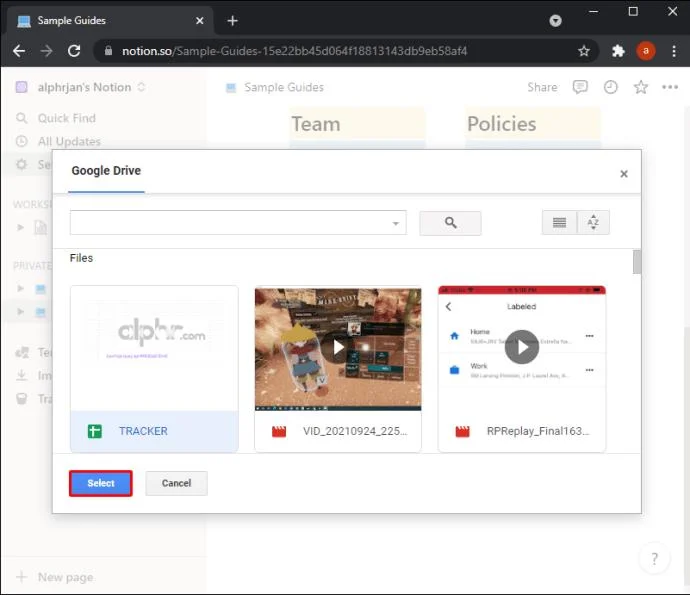Open the page comments icon
690x595 pixels.
[580, 87]
